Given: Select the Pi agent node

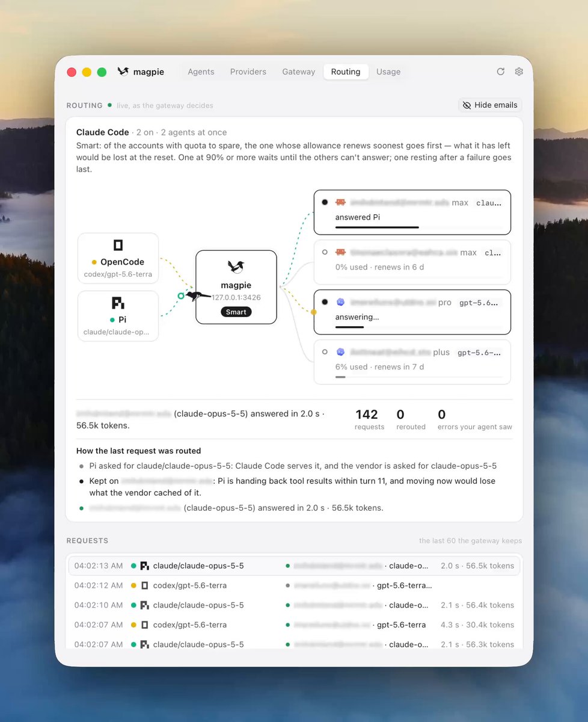Looking at the screenshot, I should (118, 316).
